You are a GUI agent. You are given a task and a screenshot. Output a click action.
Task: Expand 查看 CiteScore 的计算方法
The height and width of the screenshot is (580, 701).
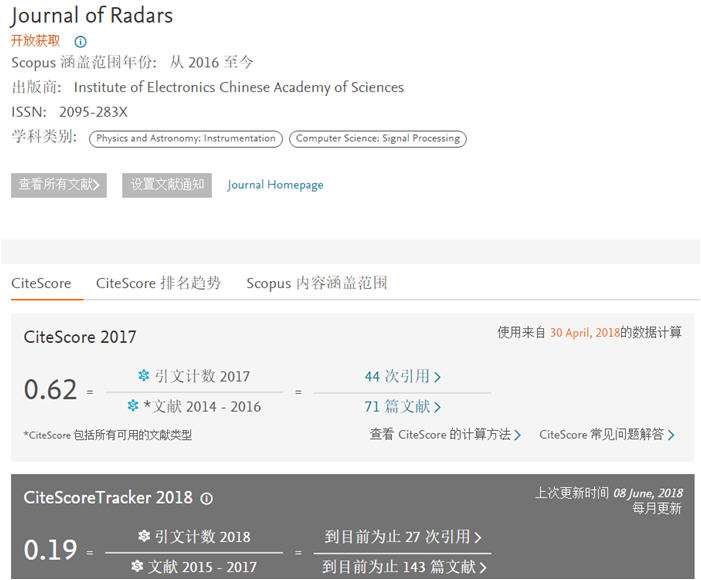click(445, 435)
